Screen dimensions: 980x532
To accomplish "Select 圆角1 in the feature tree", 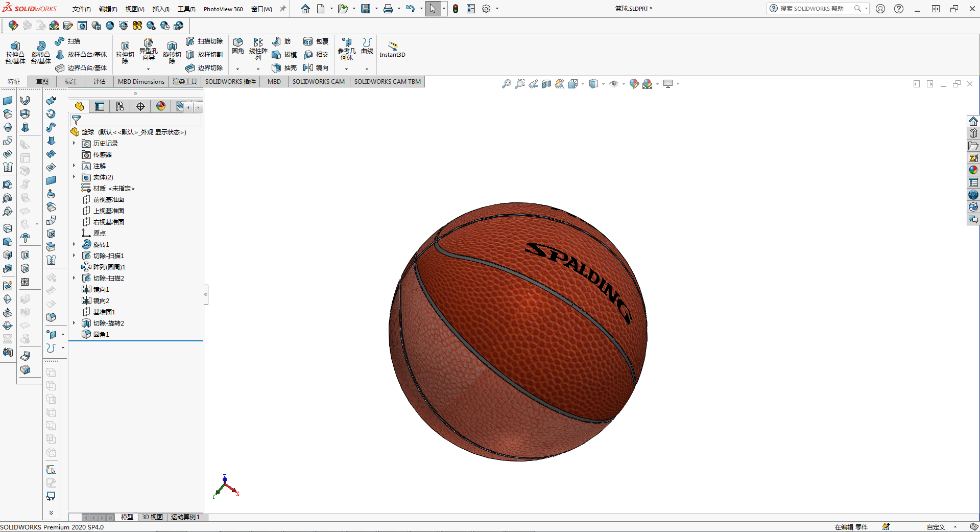I will pos(101,335).
